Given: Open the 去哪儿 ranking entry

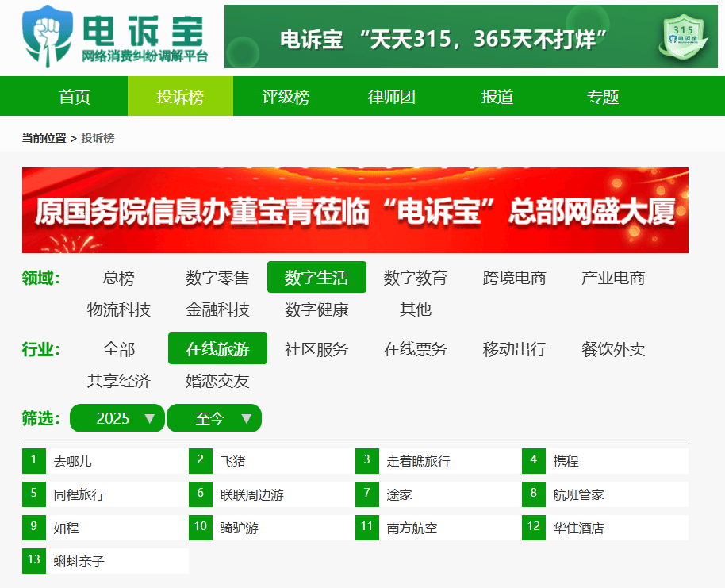Looking at the screenshot, I should [73, 461].
